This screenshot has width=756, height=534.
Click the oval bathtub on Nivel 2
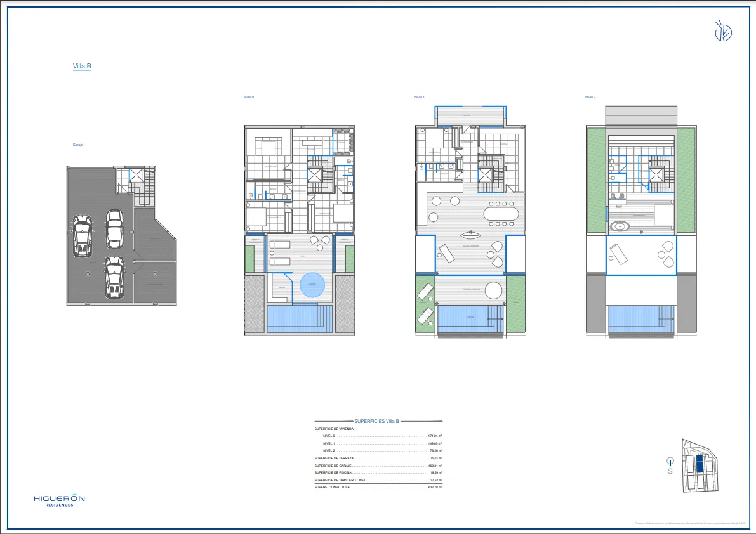click(619, 226)
